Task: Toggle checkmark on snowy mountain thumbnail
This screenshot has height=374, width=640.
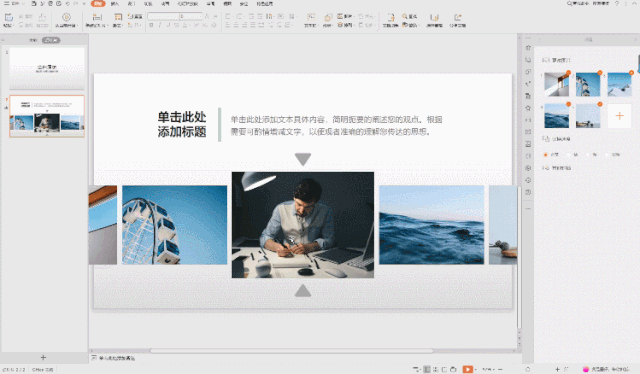Action: tap(631, 73)
